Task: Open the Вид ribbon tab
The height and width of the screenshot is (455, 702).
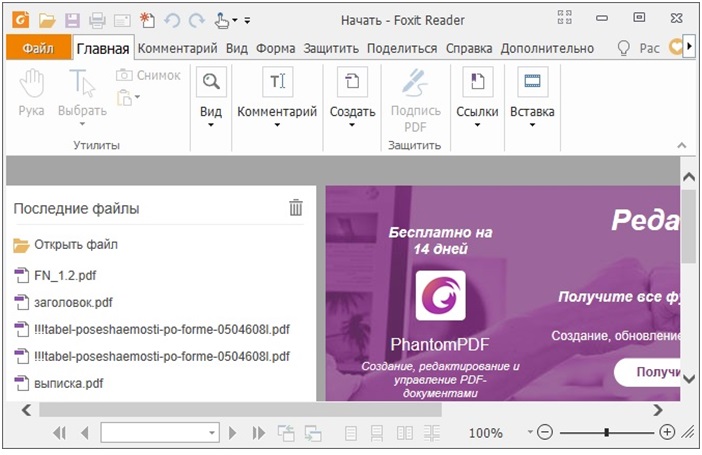Action: point(237,48)
